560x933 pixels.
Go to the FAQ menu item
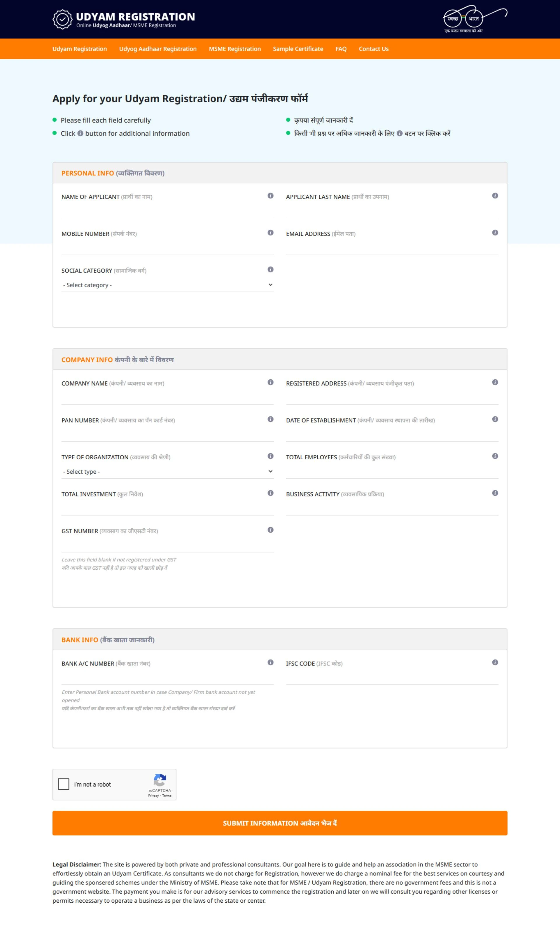(x=341, y=49)
